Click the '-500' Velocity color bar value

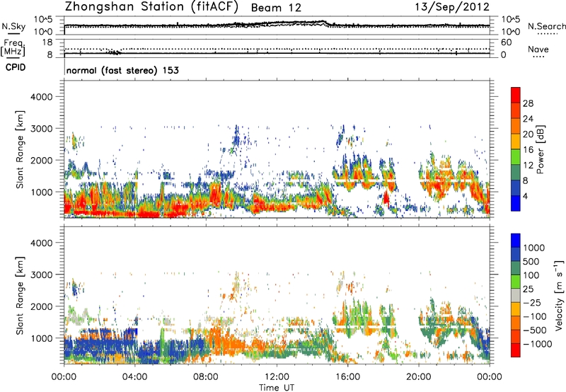535,330
